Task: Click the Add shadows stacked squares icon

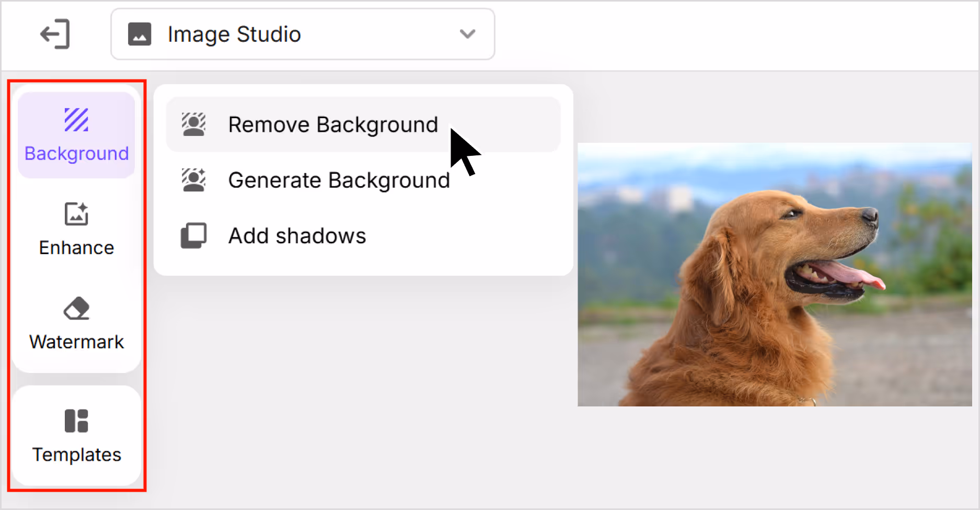Action: pos(194,236)
